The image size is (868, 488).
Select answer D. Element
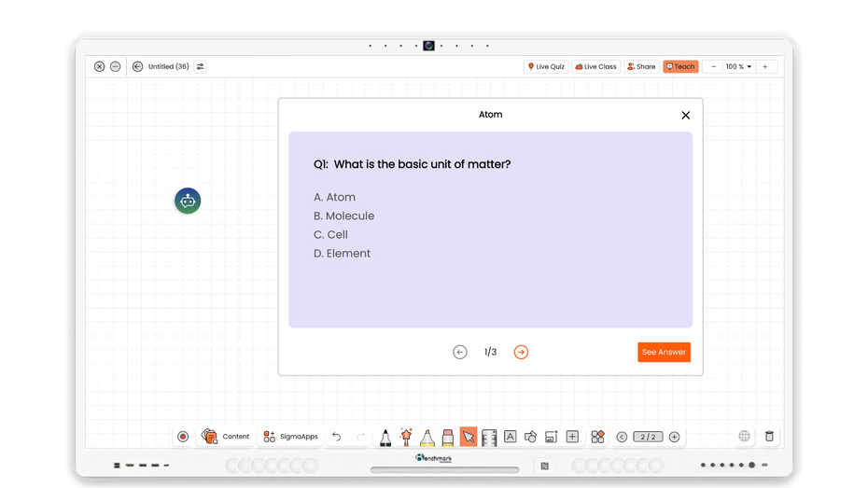[x=342, y=254]
